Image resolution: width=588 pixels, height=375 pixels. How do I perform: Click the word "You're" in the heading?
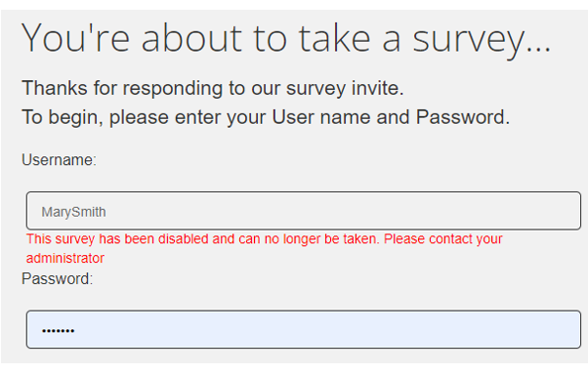[x=75, y=38]
